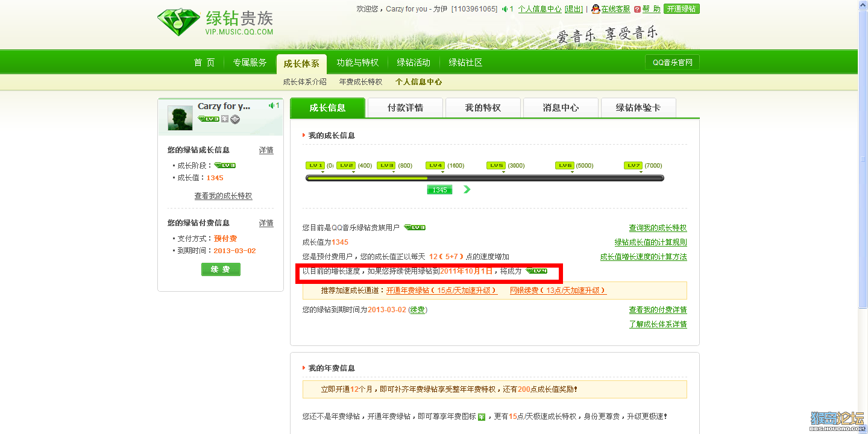This screenshot has width=868, height=434.
Task: Click the 开通绿钻 button at top
Action: pyautogui.click(x=682, y=9)
